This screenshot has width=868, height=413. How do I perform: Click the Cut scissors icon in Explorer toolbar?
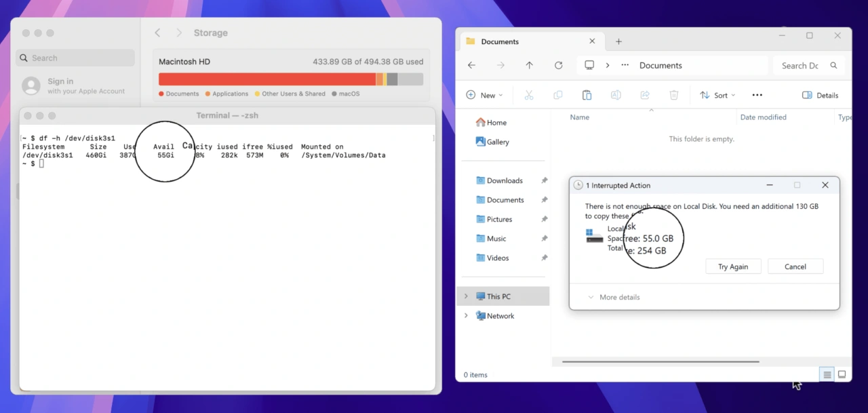[529, 96]
